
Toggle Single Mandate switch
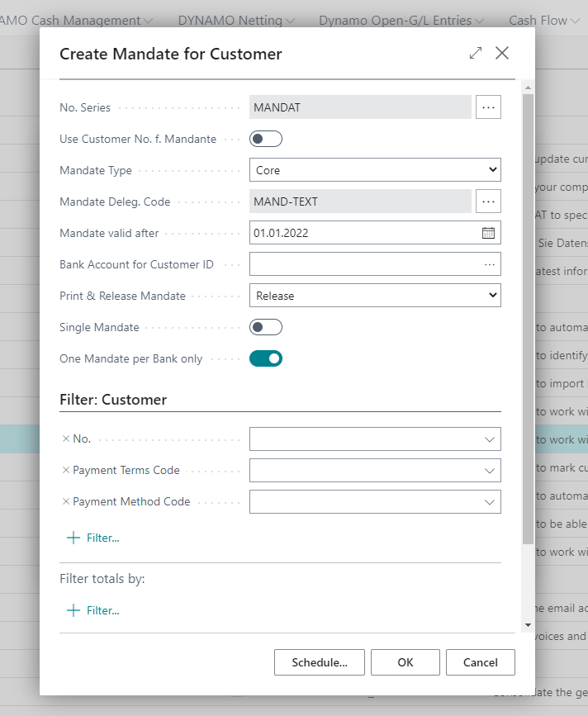pyautogui.click(x=266, y=327)
